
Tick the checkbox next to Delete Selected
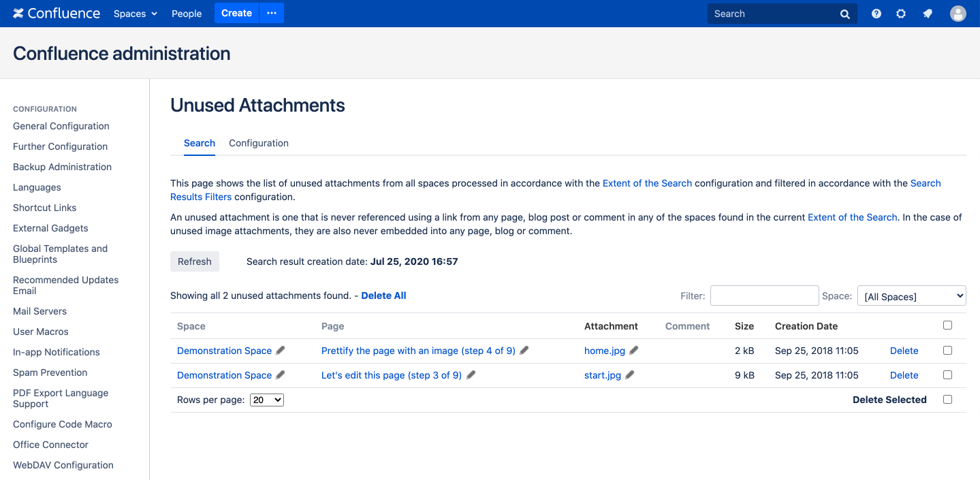(x=947, y=399)
